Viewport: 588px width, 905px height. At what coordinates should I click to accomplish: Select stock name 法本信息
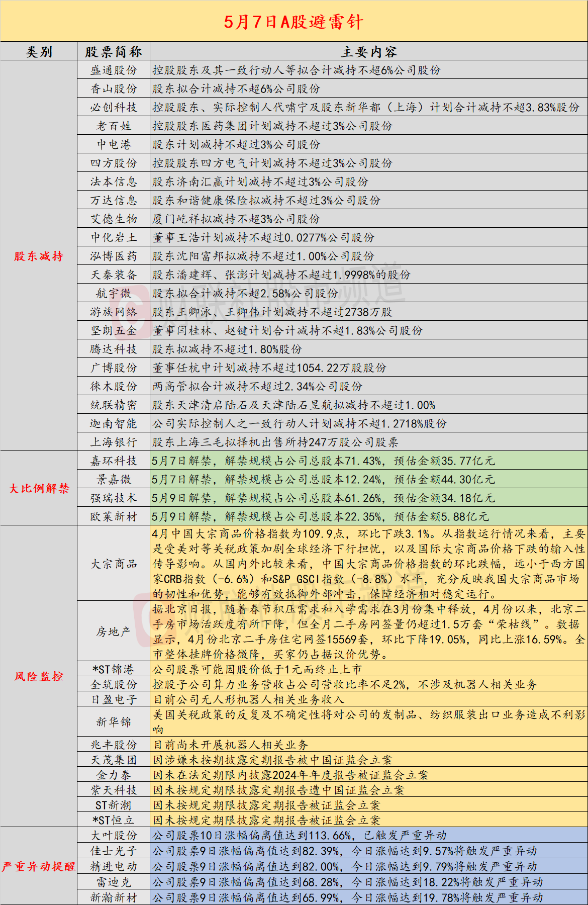pos(114,182)
